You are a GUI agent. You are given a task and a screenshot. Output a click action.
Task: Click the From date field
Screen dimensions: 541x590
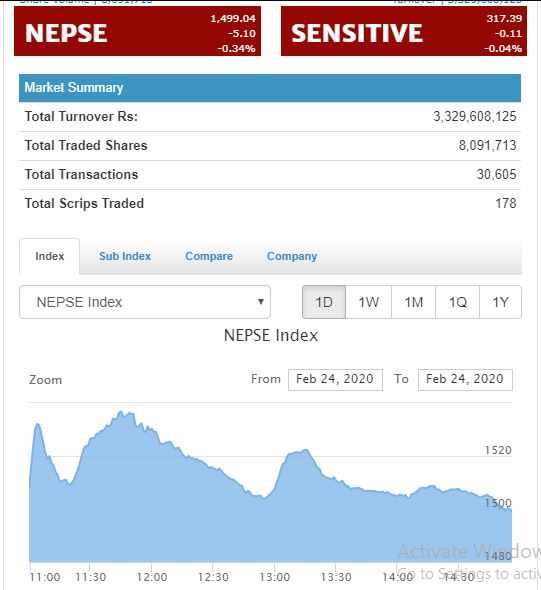[x=335, y=379]
